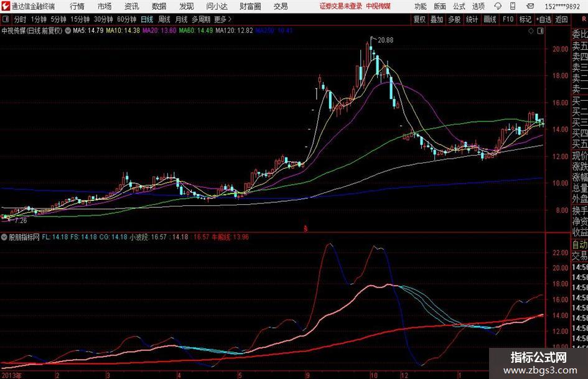Viewport: 588px width, 379px height.
Task: Open the 公式 menu
Action: pos(459,6)
